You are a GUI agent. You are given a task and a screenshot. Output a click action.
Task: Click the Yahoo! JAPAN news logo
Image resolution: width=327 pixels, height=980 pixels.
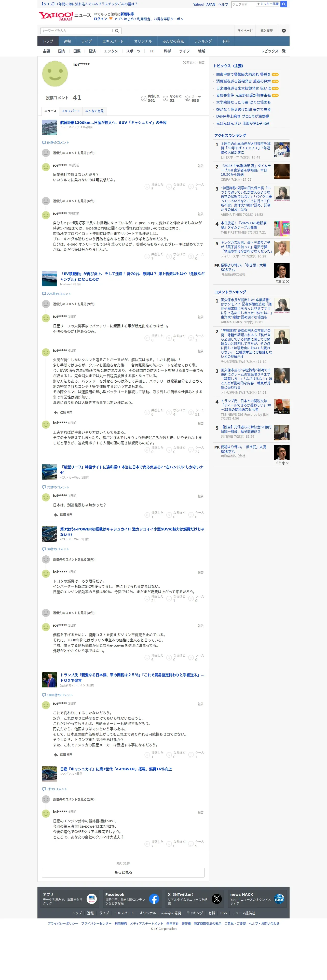pos(64,16)
